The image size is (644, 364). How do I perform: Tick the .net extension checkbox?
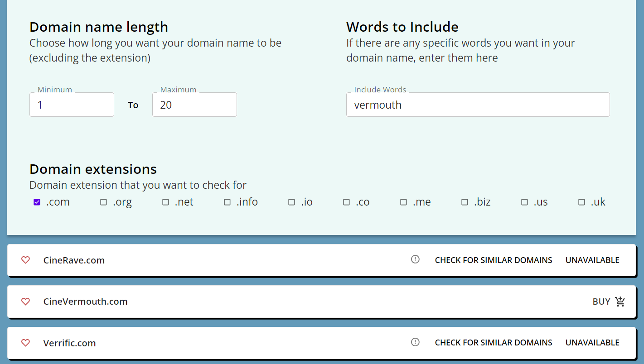[x=165, y=202]
